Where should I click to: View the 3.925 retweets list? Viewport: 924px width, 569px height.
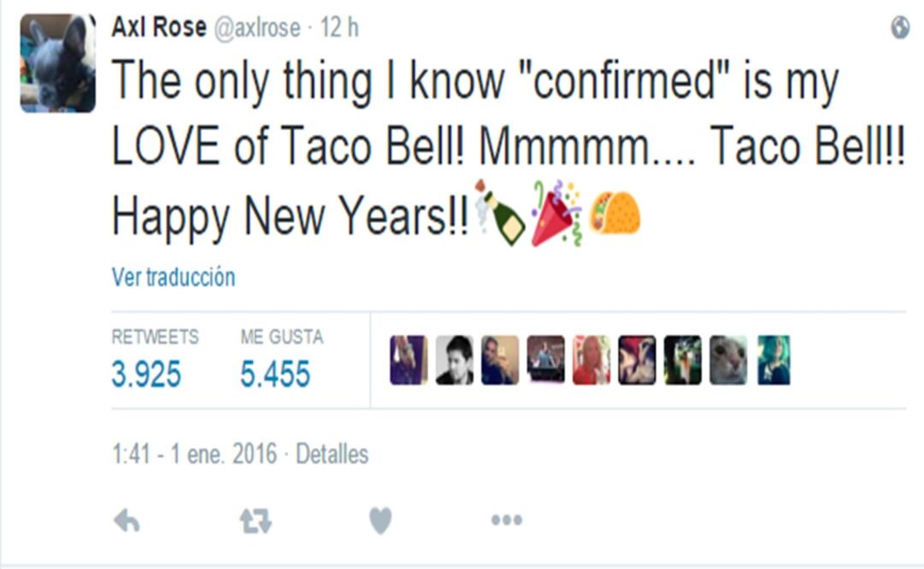(146, 374)
